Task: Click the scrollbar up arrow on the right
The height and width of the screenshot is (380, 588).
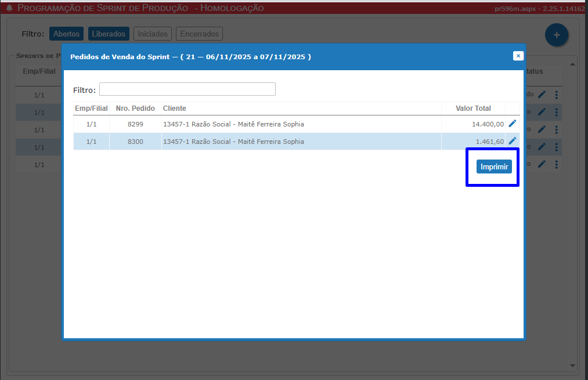Action: pyautogui.click(x=573, y=64)
